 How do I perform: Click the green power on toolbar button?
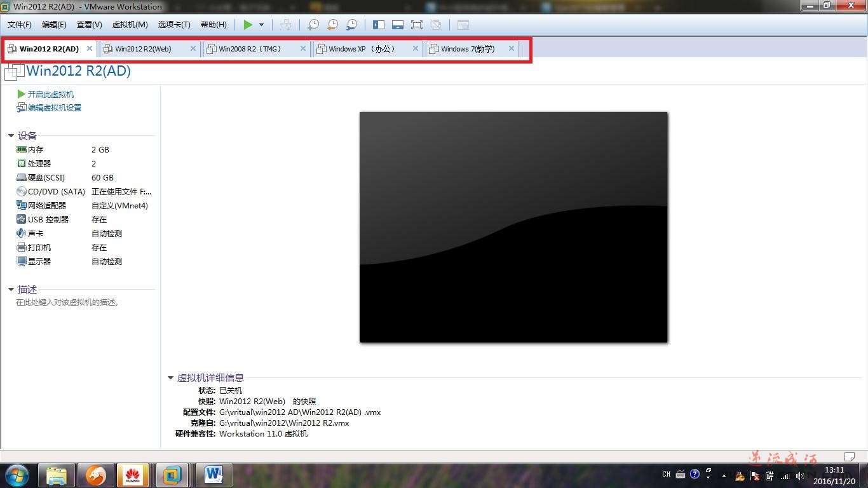pos(248,25)
